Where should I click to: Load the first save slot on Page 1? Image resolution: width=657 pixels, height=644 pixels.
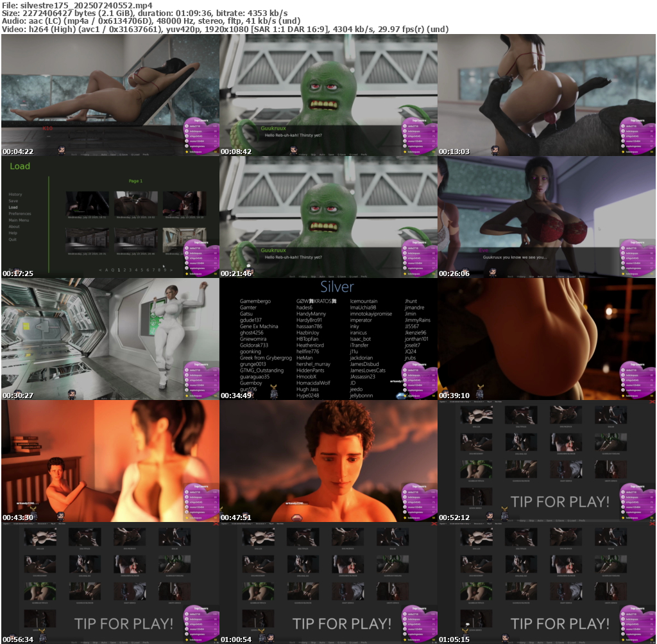coord(88,204)
